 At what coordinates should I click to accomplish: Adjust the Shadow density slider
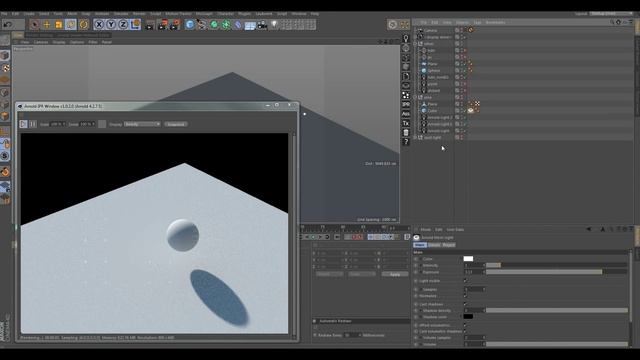[556, 311]
